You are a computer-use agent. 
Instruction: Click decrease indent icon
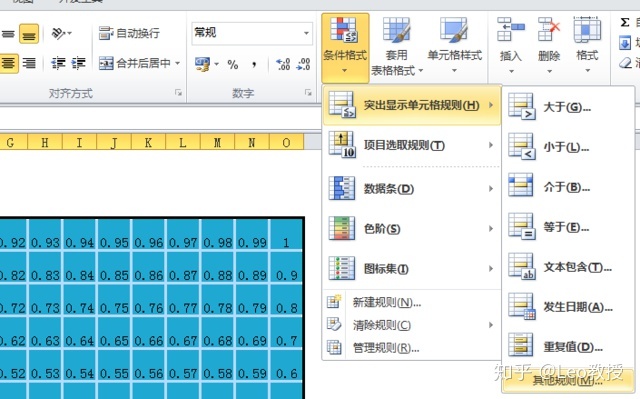coord(58,63)
